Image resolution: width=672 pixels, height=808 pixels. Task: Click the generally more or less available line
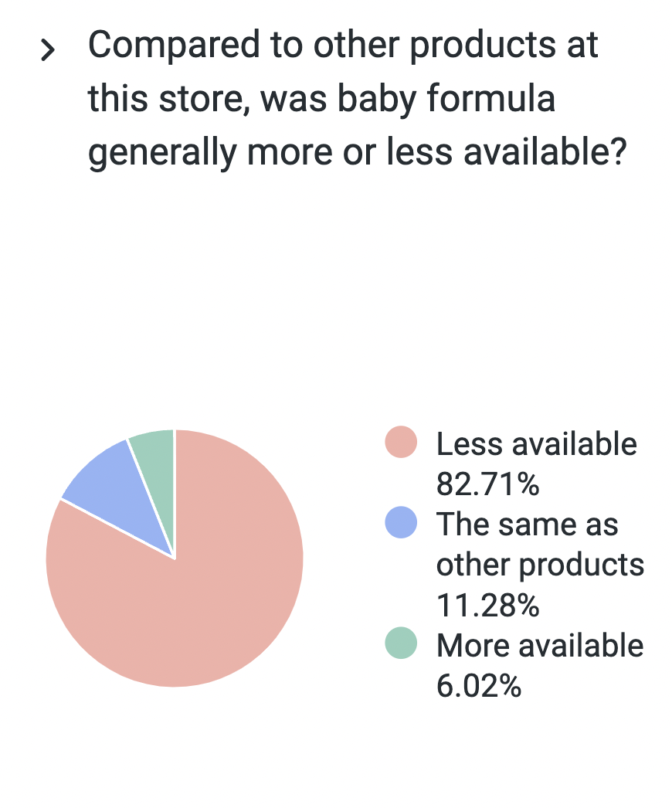click(357, 152)
